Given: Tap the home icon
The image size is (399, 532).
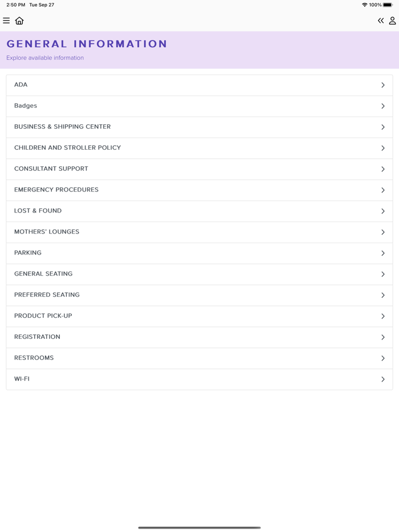Looking at the screenshot, I should (19, 21).
